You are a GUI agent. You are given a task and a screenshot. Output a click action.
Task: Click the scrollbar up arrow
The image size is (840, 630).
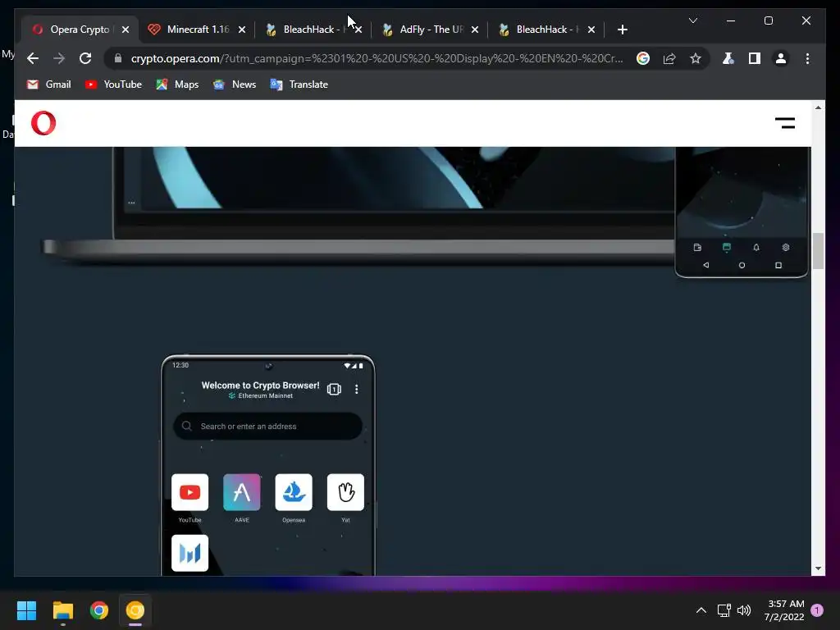(x=818, y=107)
